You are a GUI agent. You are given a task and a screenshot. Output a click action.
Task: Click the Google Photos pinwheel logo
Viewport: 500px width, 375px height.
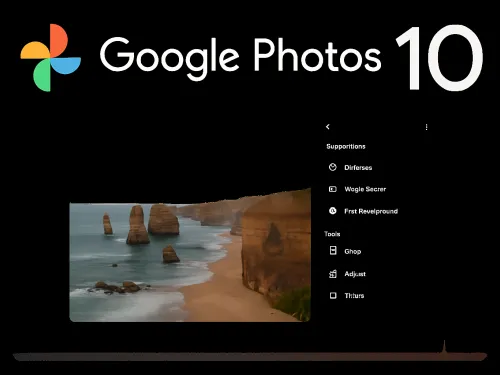click(51, 57)
